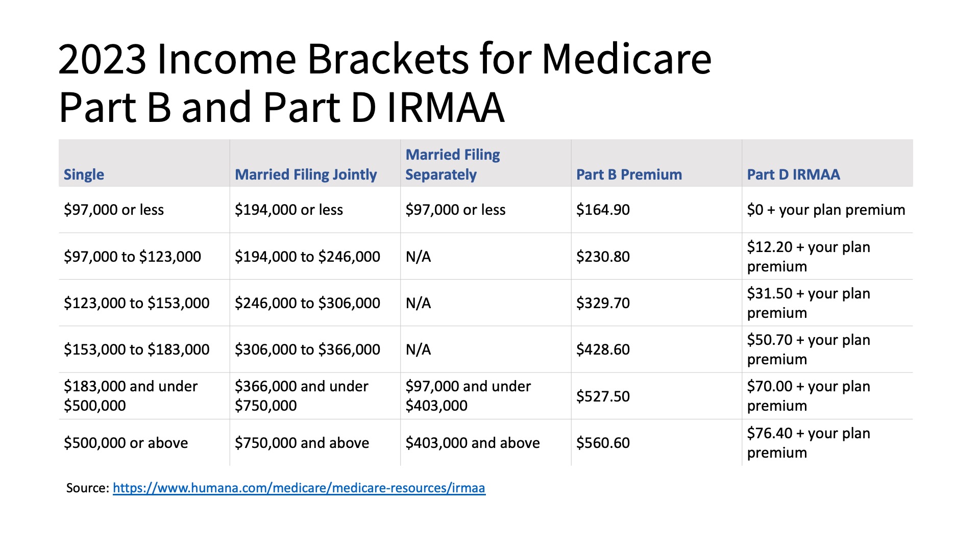Click the $0 + your plan premium cell
This screenshot has width=980, height=551.
point(826,210)
